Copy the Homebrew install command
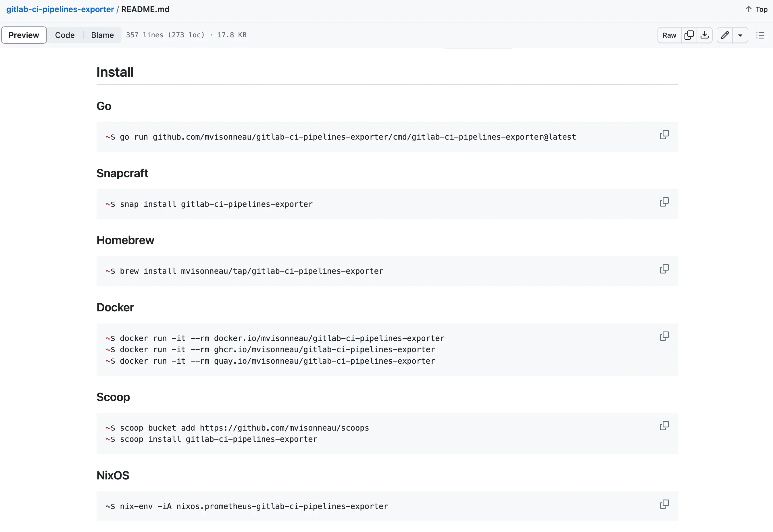773x532 pixels. (x=664, y=269)
